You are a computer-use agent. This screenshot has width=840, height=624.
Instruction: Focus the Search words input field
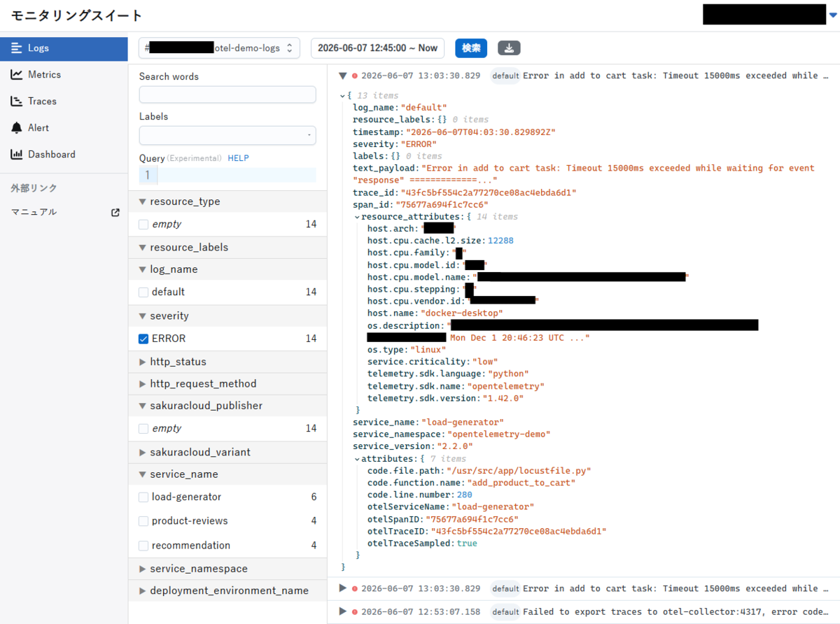[227, 94]
